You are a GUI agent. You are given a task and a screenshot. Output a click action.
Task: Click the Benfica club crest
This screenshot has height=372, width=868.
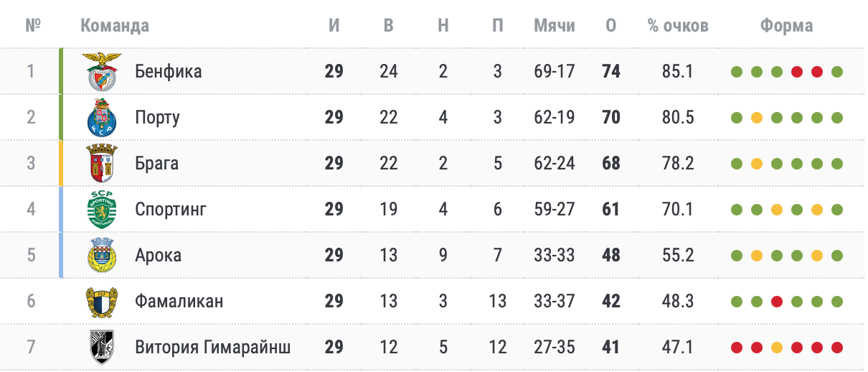click(102, 72)
